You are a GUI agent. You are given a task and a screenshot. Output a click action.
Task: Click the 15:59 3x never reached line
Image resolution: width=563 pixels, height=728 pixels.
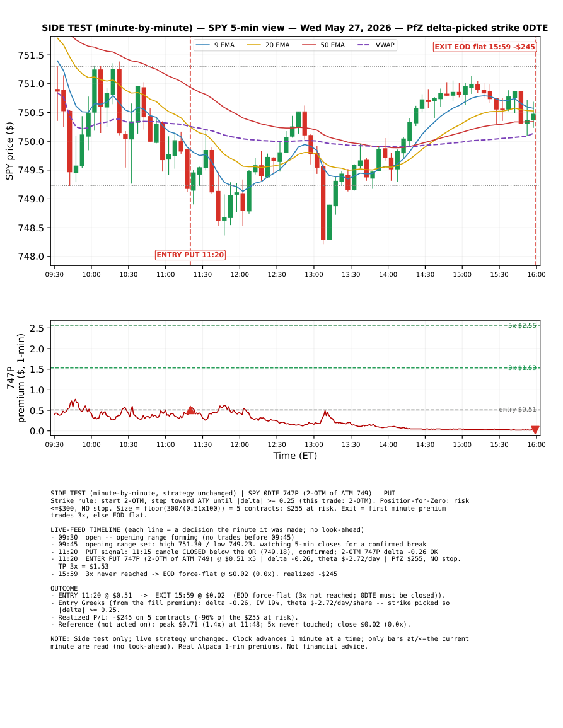[x=194, y=574]
